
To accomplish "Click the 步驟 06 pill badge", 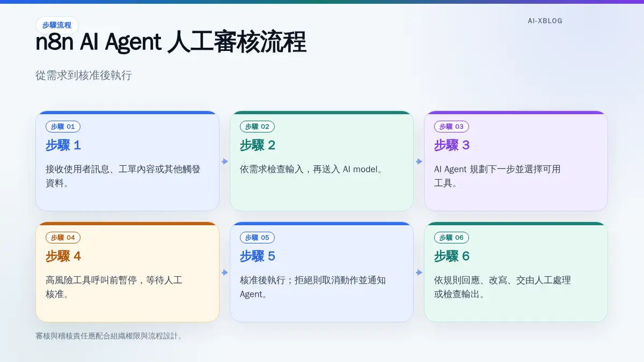I will pyautogui.click(x=451, y=238).
